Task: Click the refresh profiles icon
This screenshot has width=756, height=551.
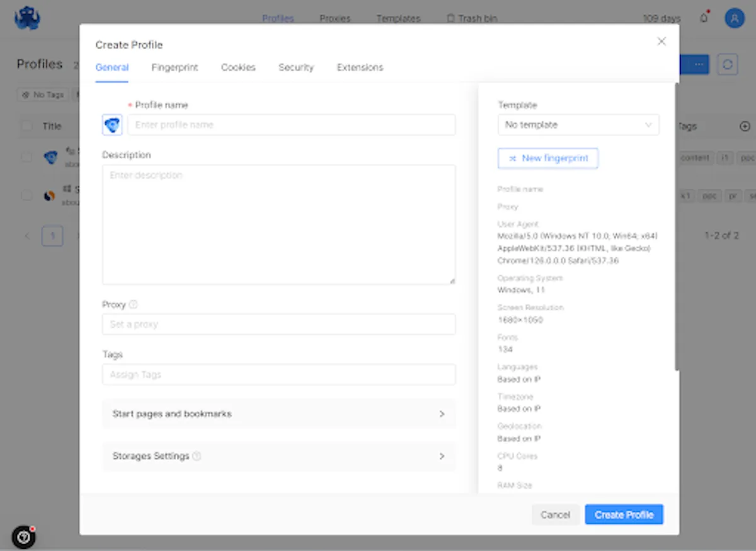Action: click(728, 64)
